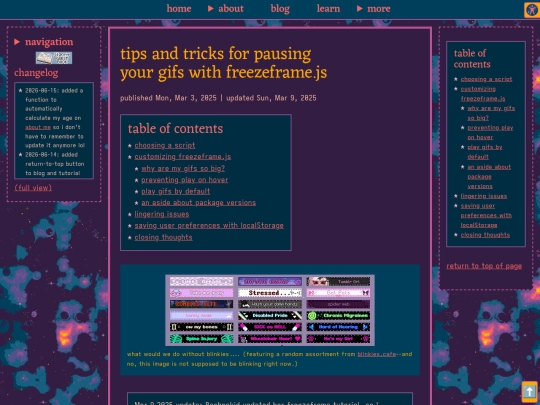
Task: Click the 2026-06-15 changelog entry
Action: (54, 118)
